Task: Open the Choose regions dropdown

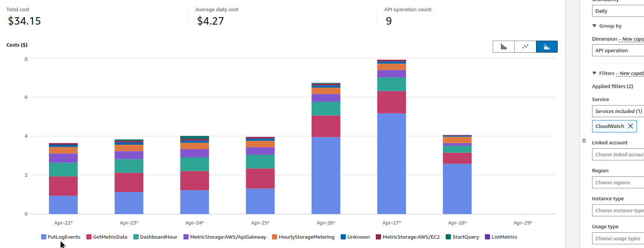Action: coord(618,182)
